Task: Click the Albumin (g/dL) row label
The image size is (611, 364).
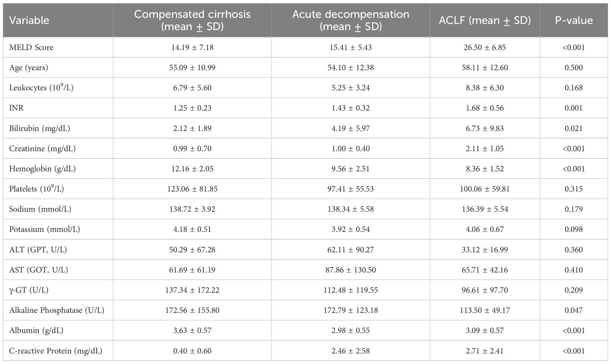Action: click(x=36, y=331)
